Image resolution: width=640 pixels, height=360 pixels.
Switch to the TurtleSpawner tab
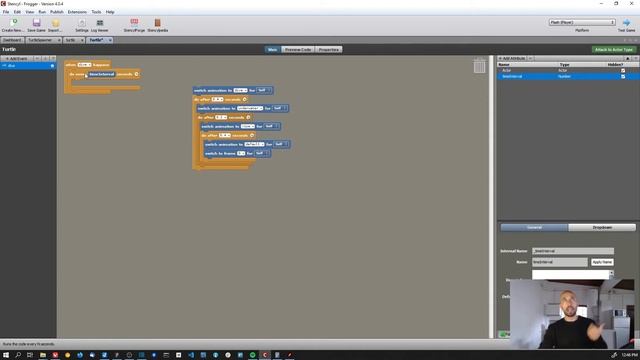tap(40, 40)
